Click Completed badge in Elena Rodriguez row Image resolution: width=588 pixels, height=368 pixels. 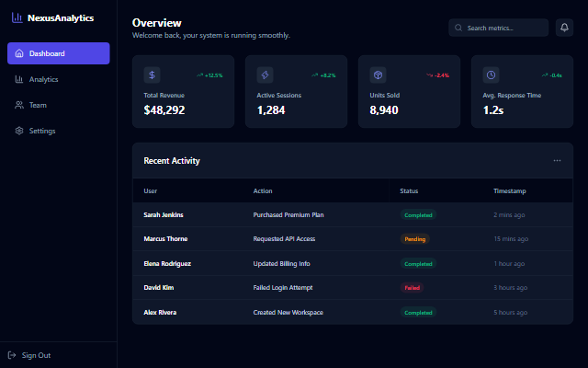click(x=418, y=264)
